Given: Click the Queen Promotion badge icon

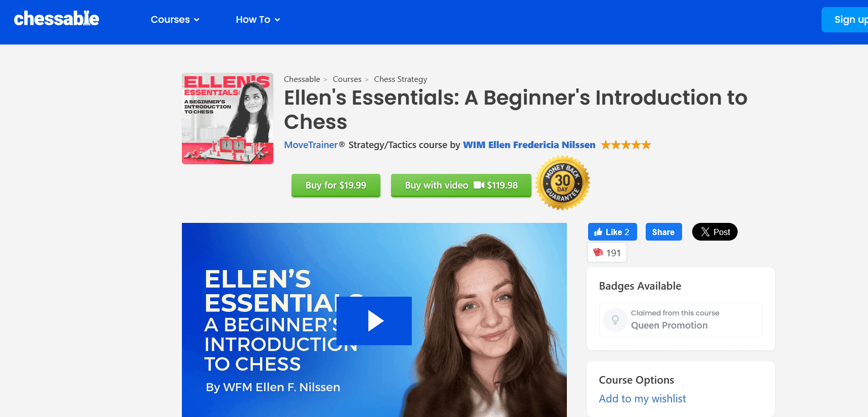Looking at the screenshot, I should point(615,319).
